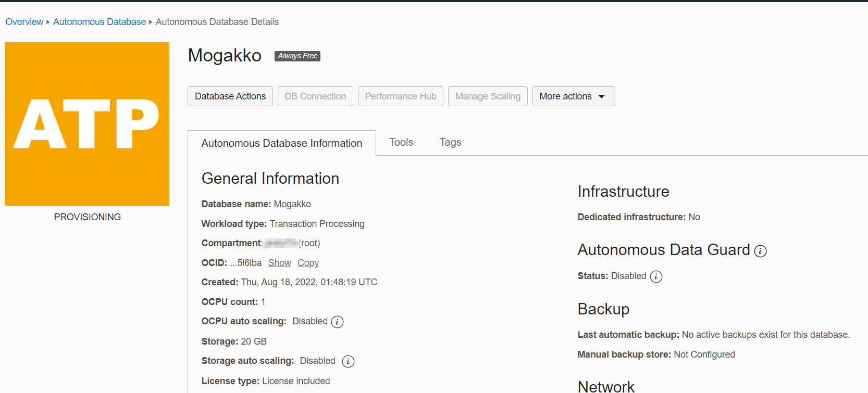Click the 'Transaction Processing' workload value
The image size is (868, 393).
[317, 224]
